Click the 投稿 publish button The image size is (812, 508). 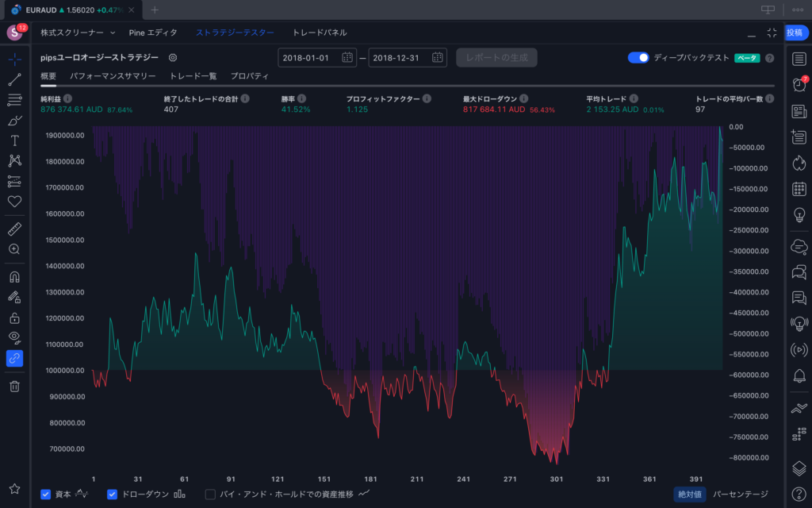[795, 32]
